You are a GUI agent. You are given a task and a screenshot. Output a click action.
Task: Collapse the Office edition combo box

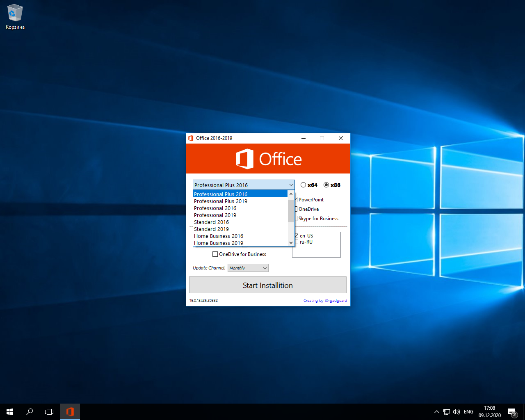pyautogui.click(x=291, y=185)
